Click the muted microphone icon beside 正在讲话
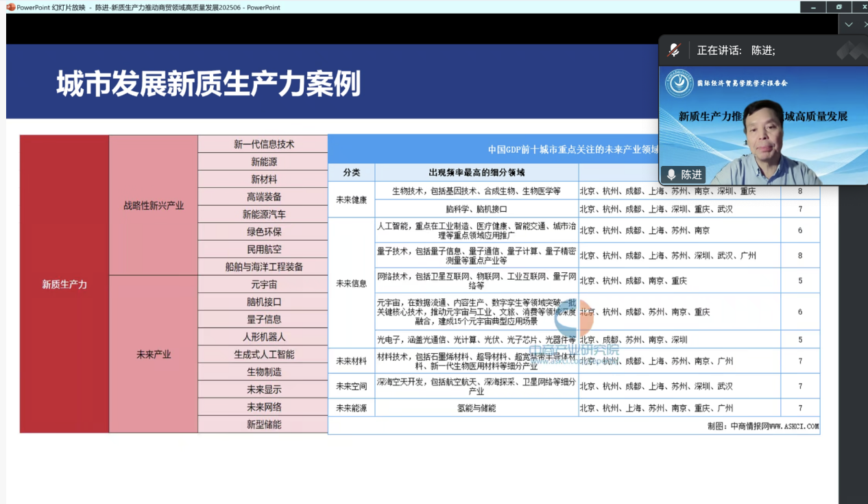 click(674, 50)
